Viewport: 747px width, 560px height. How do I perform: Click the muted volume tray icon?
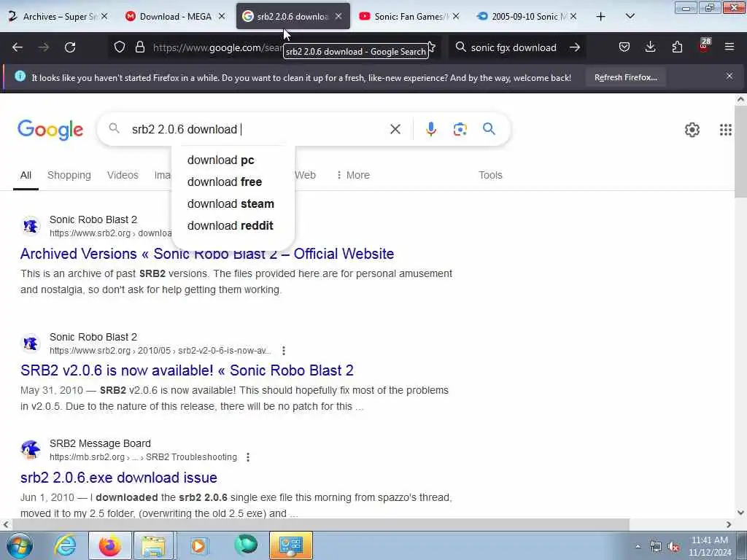coord(673,547)
